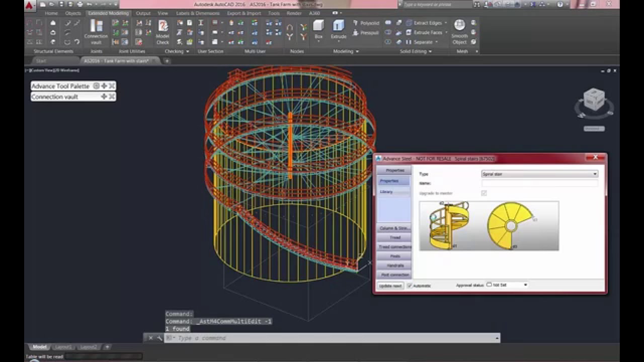This screenshot has height=362, width=644.
Task: Open the Spiral stair Type dropdown
Action: (596, 173)
